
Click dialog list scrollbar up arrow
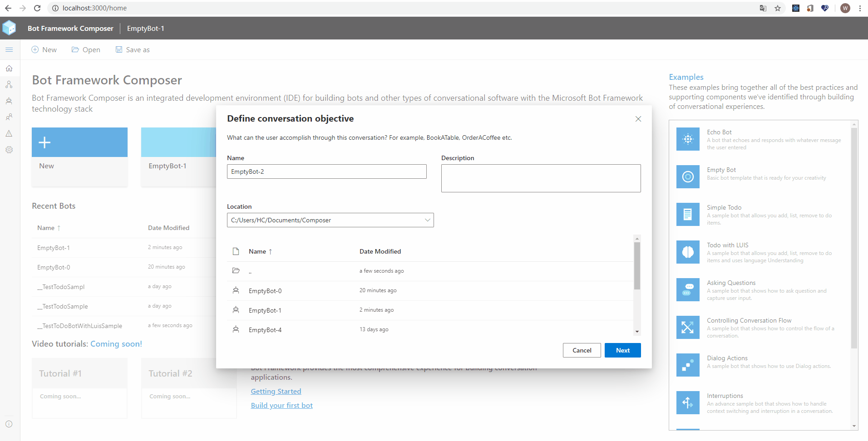point(637,238)
